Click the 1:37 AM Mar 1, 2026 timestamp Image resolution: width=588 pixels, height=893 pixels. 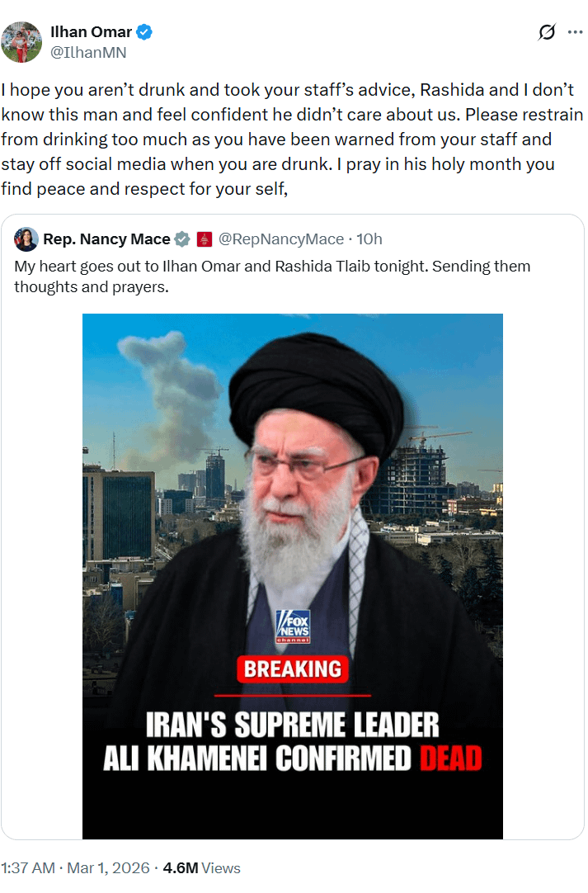[x=75, y=868]
